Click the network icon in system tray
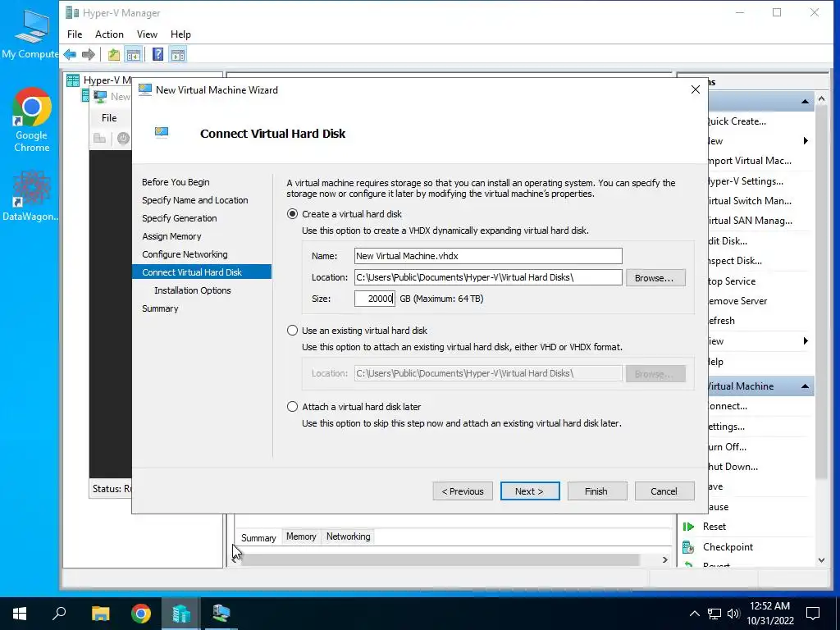The height and width of the screenshot is (630, 840). coord(714,614)
